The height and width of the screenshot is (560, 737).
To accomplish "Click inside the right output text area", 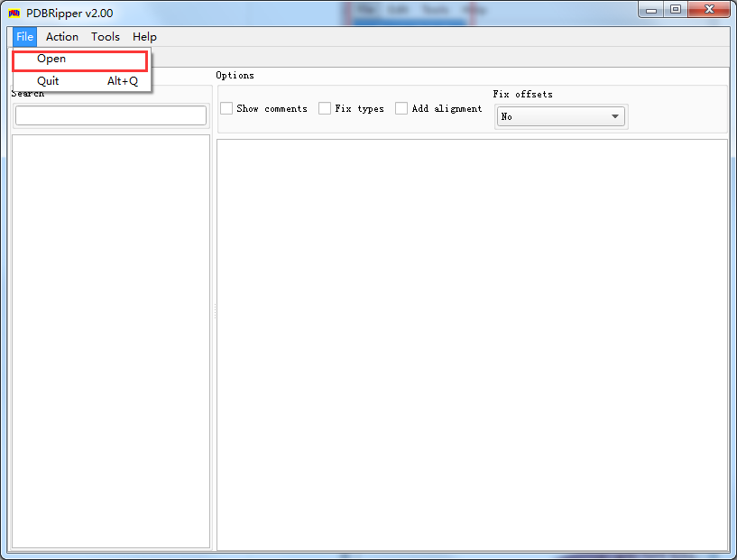I will (x=473, y=344).
